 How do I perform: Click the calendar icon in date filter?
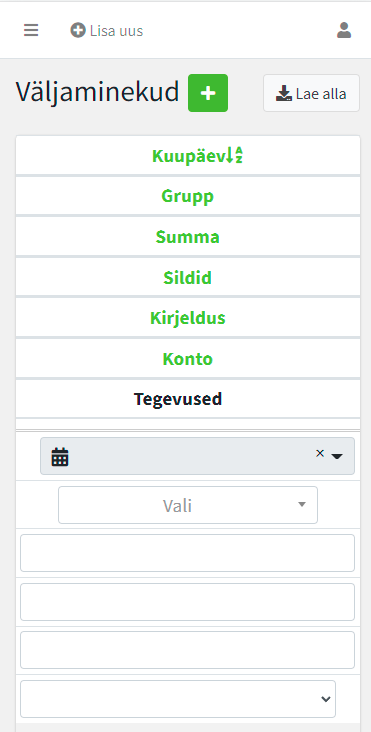click(60, 457)
